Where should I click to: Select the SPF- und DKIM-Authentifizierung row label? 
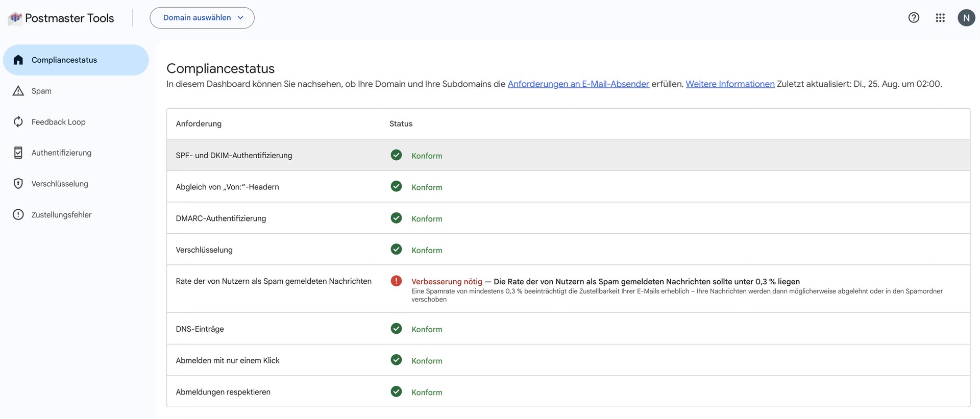point(234,156)
